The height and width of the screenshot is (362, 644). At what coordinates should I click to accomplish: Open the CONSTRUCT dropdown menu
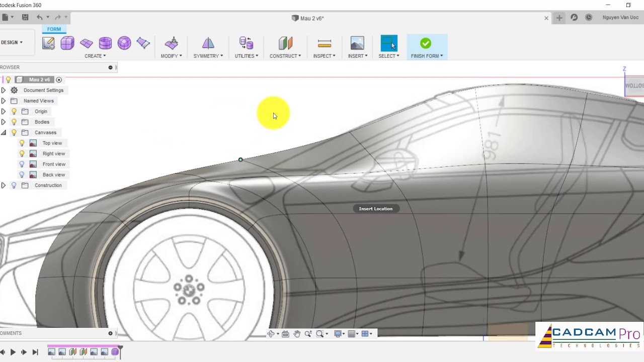click(285, 56)
